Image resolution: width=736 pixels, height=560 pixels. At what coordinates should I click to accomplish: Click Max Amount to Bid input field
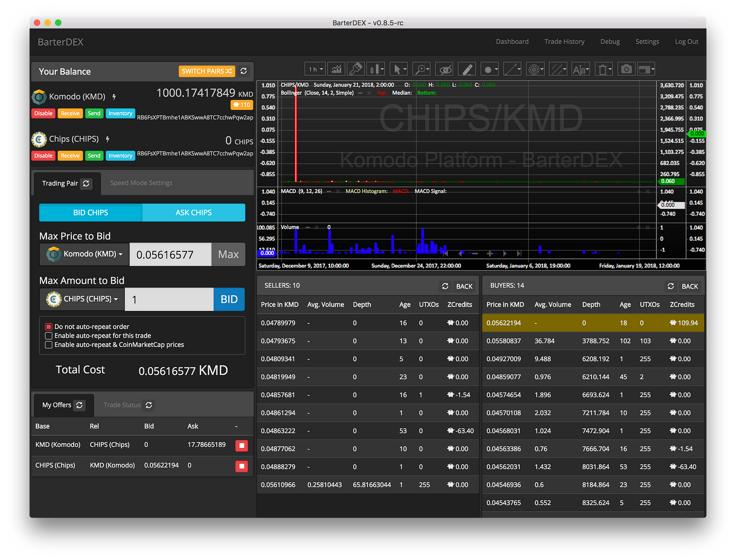click(x=169, y=300)
